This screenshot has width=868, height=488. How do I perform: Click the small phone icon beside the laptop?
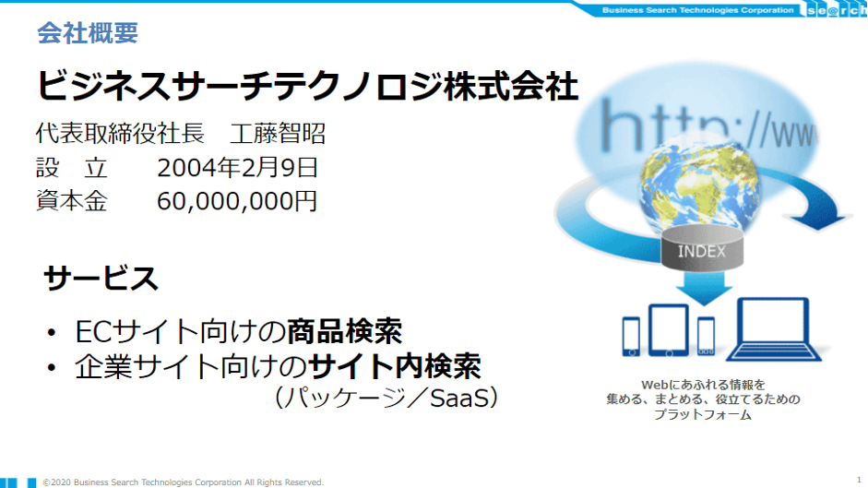click(x=706, y=336)
